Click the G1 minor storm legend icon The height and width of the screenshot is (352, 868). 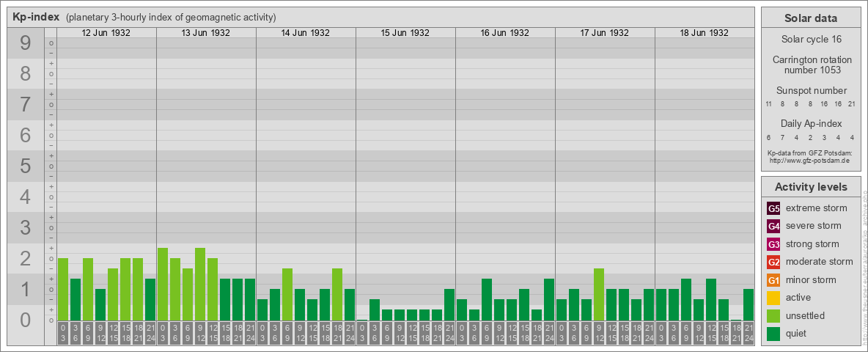(774, 280)
